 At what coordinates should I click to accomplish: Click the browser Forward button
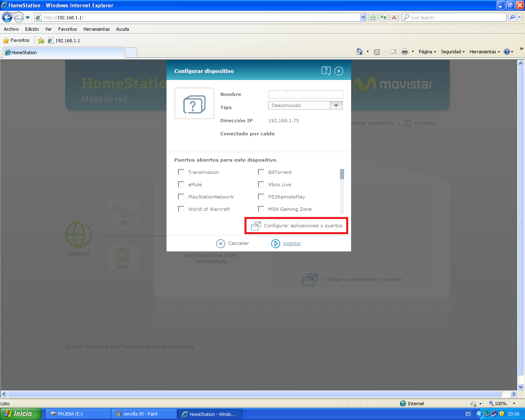coord(18,17)
